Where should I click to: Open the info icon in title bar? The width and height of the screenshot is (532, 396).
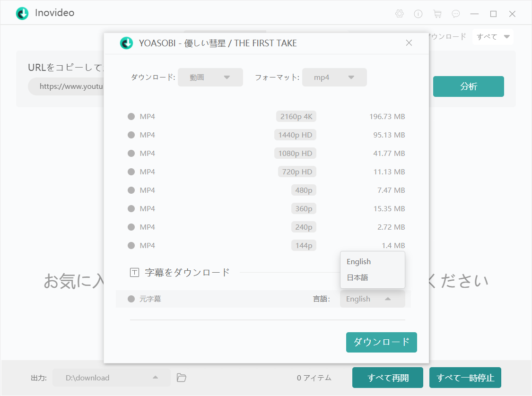[418, 14]
